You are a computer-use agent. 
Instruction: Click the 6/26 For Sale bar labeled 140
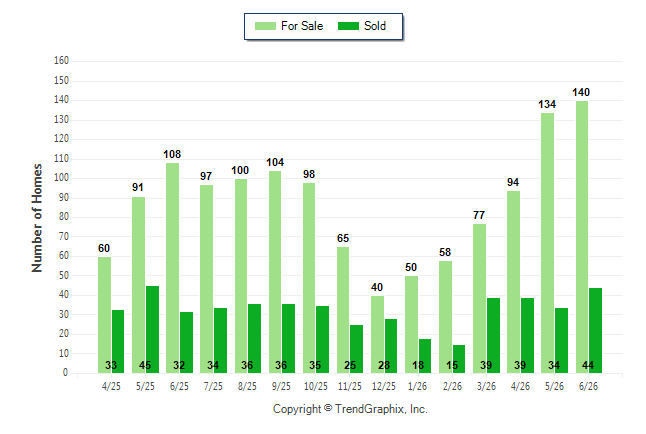(582, 237)
